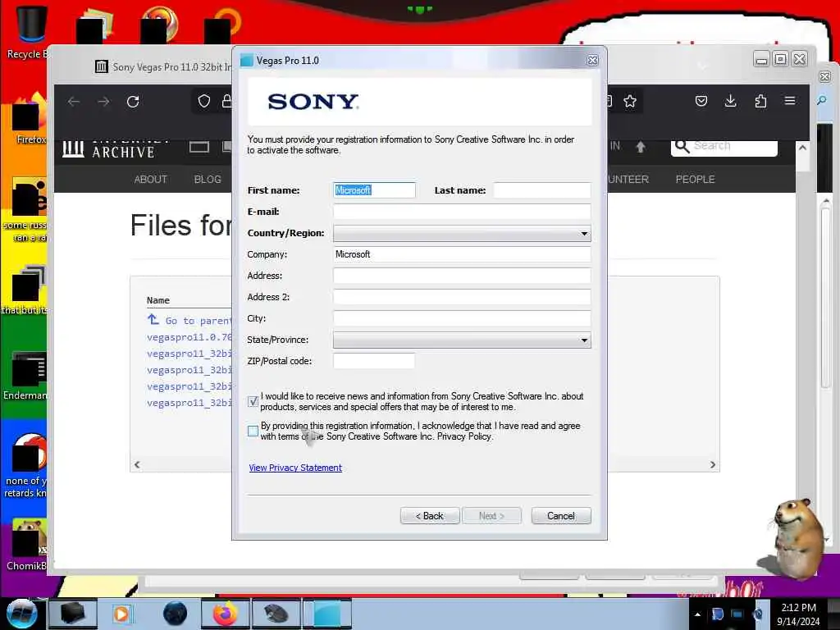Close the Vegas Pro 11.0 dialog

point(592,61)
